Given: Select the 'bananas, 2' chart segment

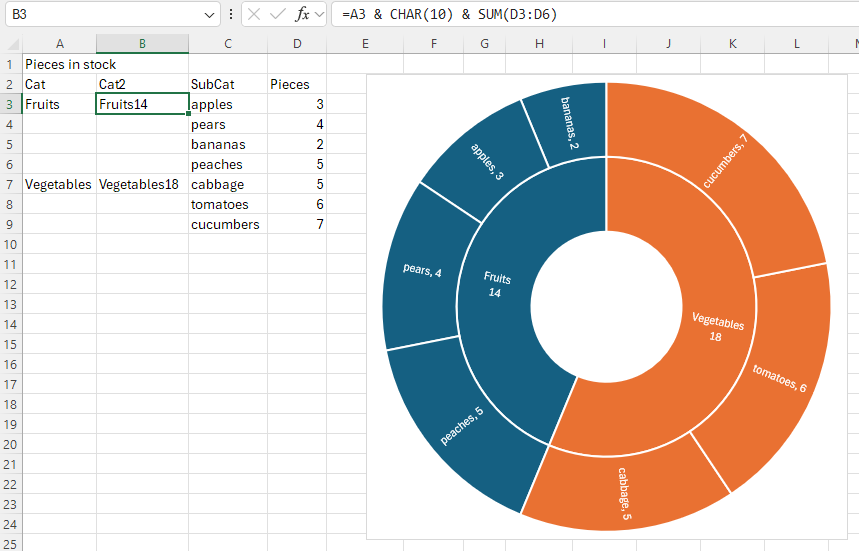Looking at the screenshot, I should [x=570, y=123].
